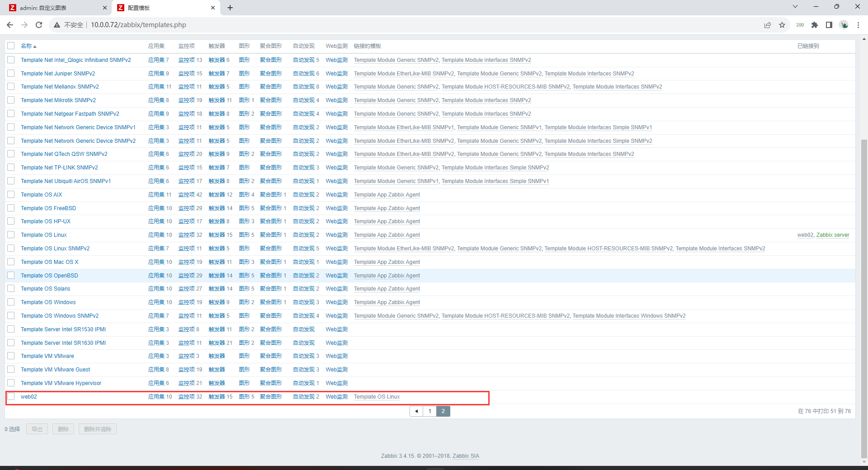Check the Template OS OpenBSD row
Viewport: 868px width, 470px height.
point(11,275)
